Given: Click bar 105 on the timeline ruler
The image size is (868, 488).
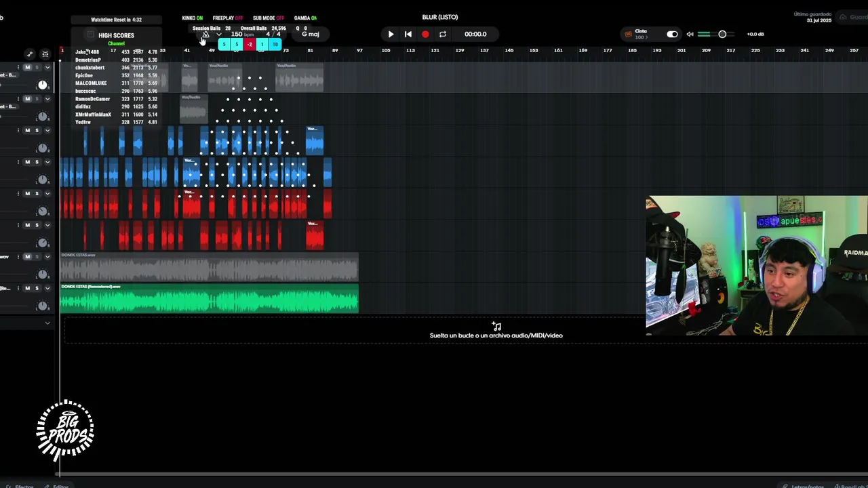Looking at the screenshot, I should 385,50.
